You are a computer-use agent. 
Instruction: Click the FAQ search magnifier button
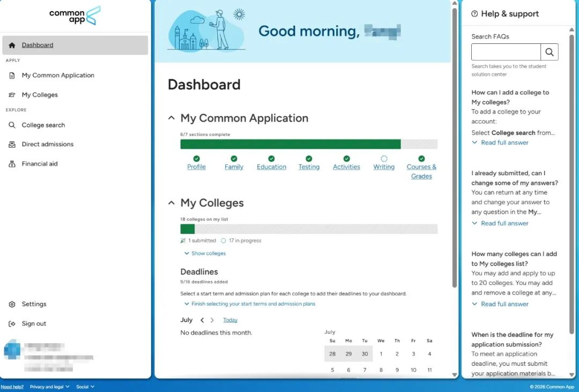click(x=549, y=52)
